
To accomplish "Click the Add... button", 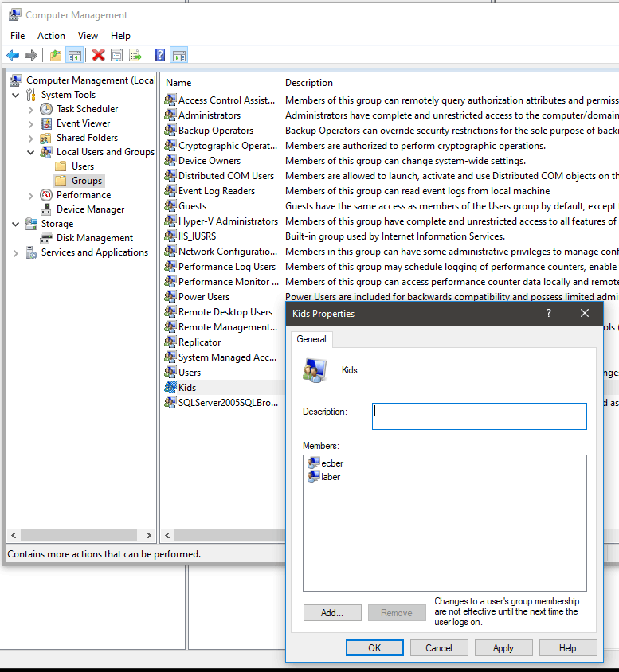I will click(332, 613).
